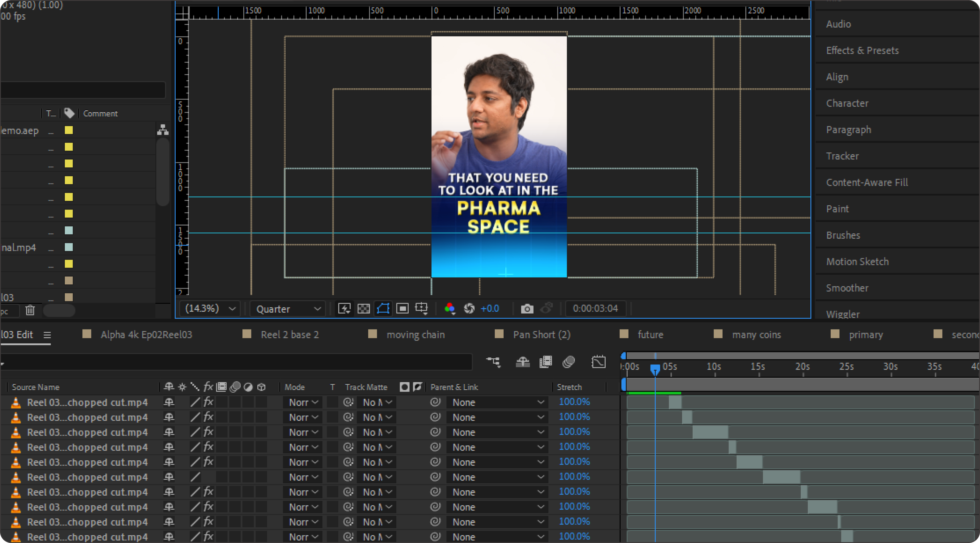
Task: Enable frame blending for the composition
Action: (x=546, y=362)
